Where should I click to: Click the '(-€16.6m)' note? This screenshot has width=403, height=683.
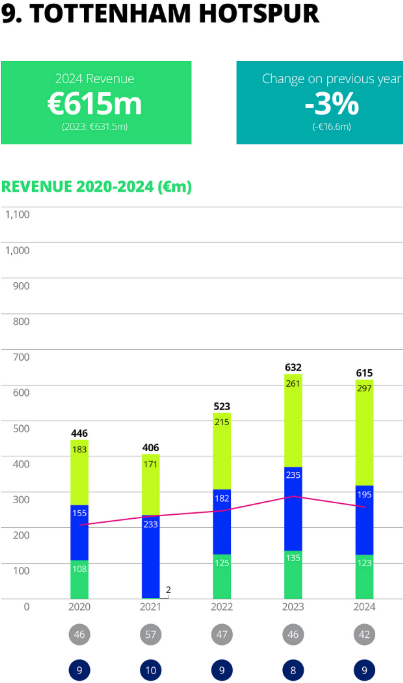[332, 127]
